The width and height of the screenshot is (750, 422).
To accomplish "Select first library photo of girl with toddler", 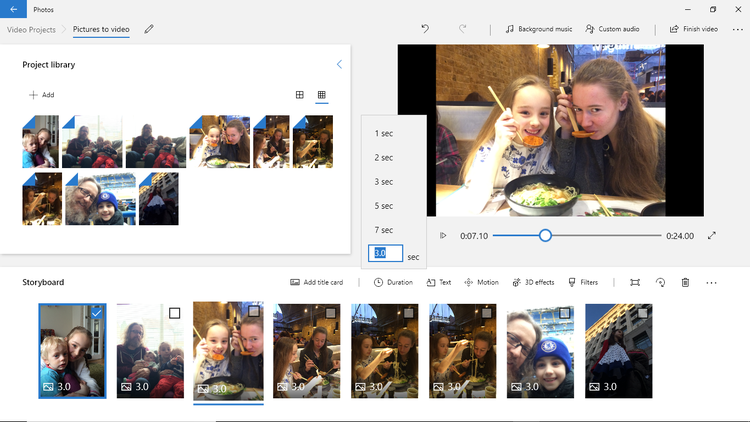I will click(41, 142).
